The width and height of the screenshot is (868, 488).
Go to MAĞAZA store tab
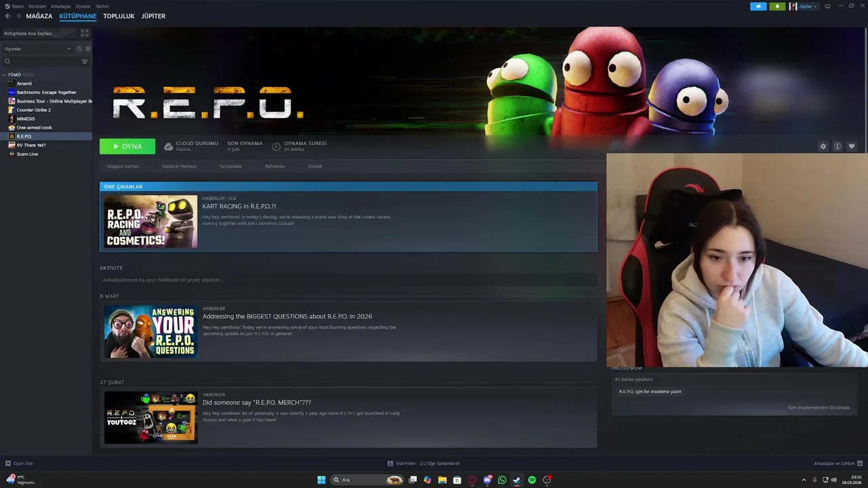39,16
